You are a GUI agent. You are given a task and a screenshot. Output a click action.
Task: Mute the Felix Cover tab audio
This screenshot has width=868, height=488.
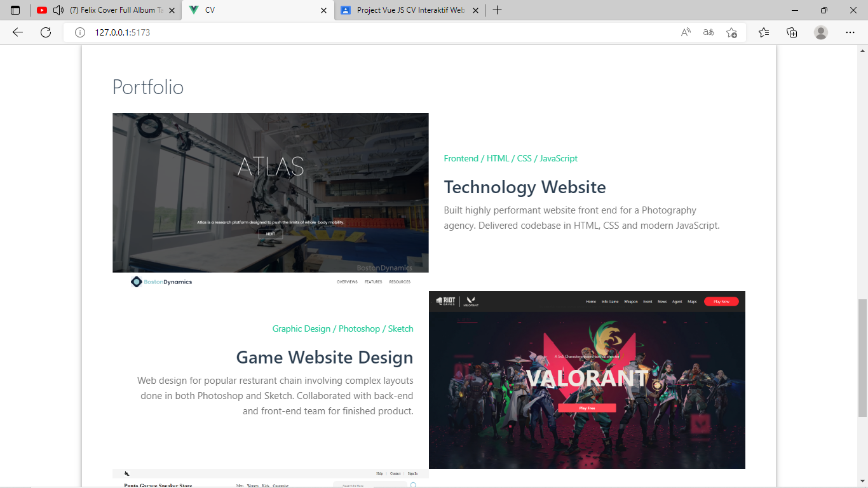click(x=58, y=10)
